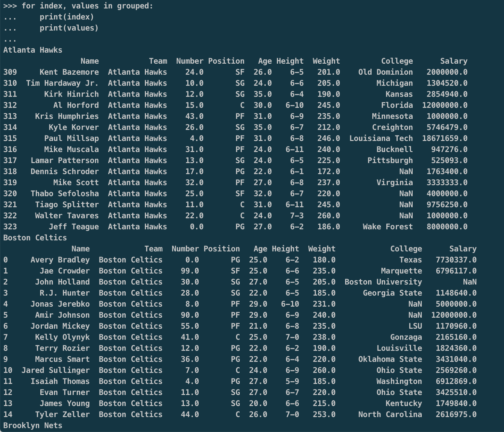Click the height '7-3' in Walter Tavares's row
This screenshot has height=432, width=504.
297,216
